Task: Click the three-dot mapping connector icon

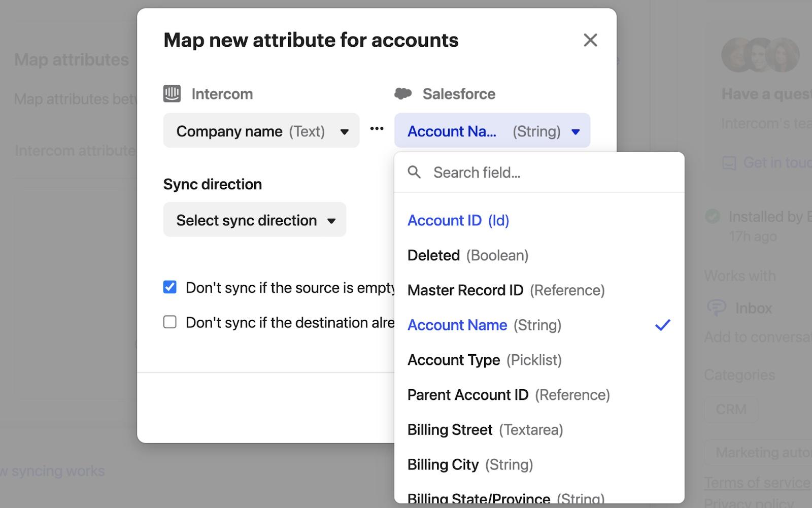Action: pyautogui.click(x=377, y=129)
